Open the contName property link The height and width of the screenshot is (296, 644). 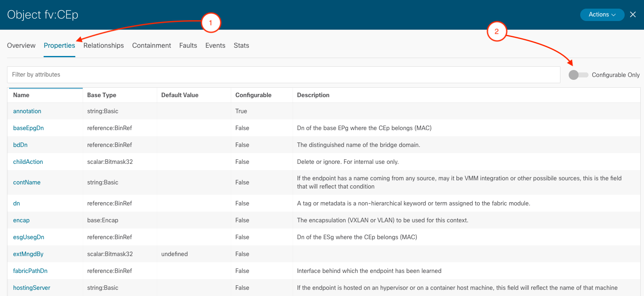click(x=27, y=182)
